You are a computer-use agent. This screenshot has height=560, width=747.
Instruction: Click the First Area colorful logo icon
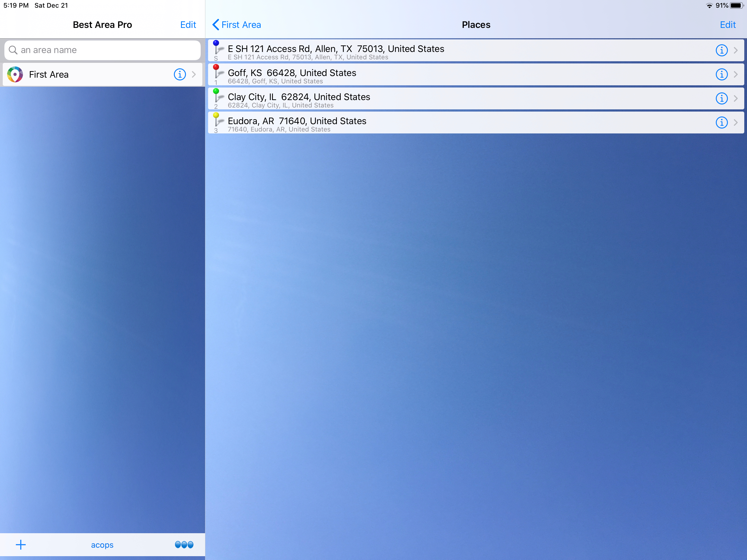pos(15,74)
